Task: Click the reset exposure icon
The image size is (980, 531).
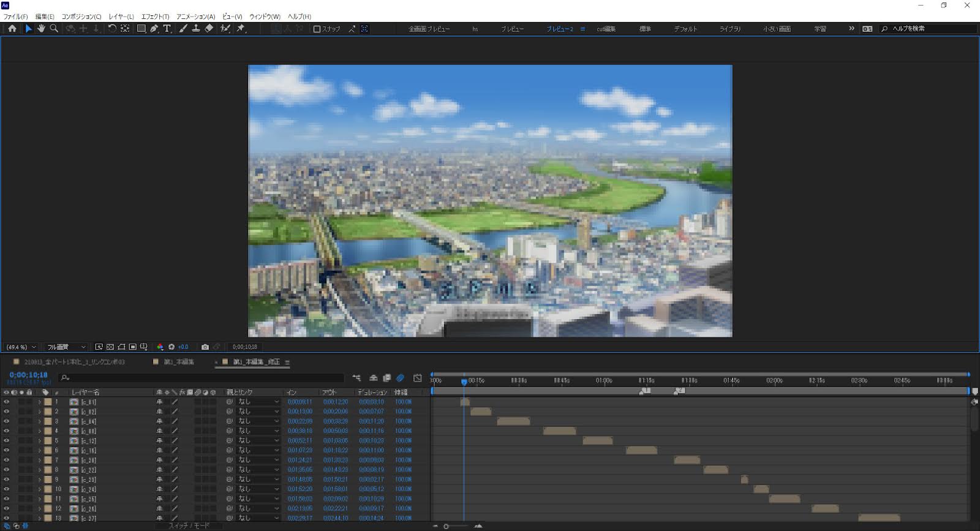Action: pyautogui.click(x=171, y=347)
